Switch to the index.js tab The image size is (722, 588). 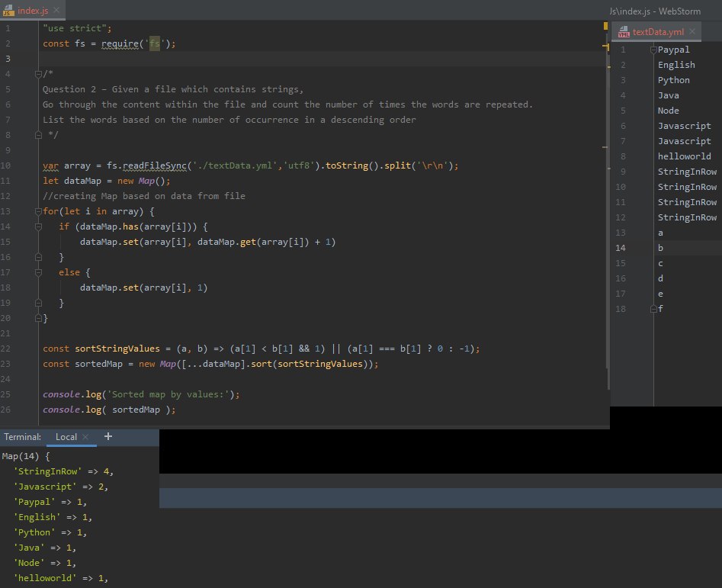[x=33, y=10]
